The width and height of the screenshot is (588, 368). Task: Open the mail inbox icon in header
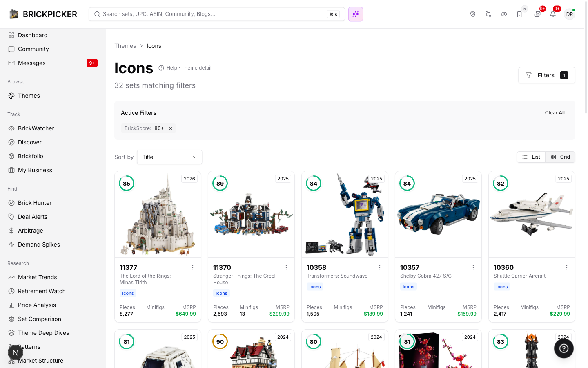point(537,14)
